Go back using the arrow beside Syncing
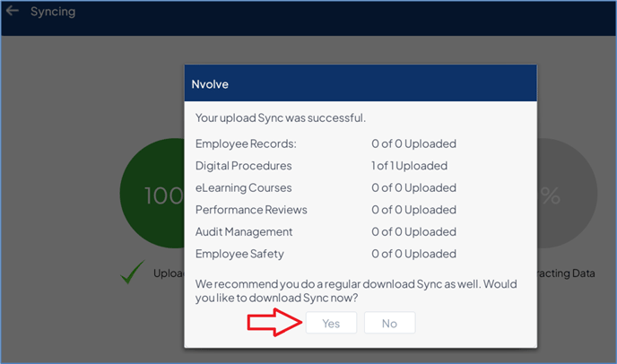Image resolution: width=617 pixels, height=364 pixels. coord(13,11)
